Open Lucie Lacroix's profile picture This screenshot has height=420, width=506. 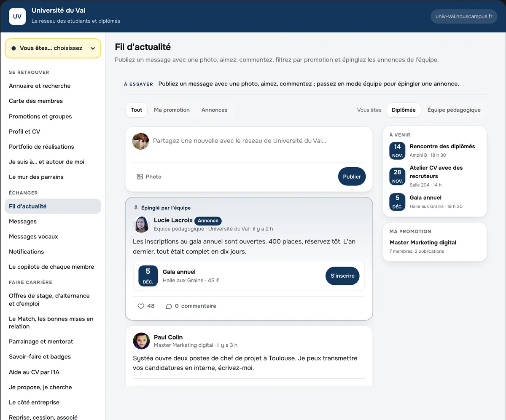(x=141, y=224)
